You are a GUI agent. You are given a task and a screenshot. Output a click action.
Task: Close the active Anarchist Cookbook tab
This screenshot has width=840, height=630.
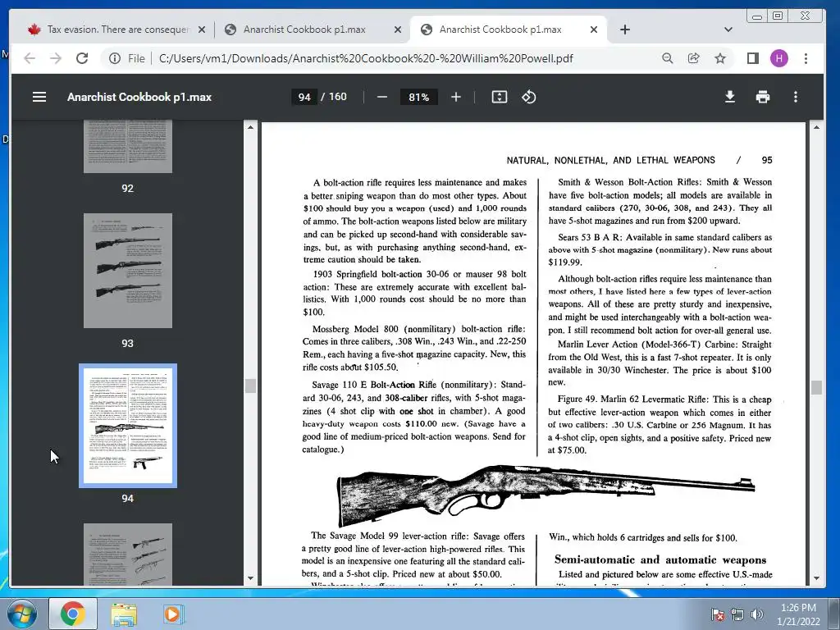[x=594, y=30]
